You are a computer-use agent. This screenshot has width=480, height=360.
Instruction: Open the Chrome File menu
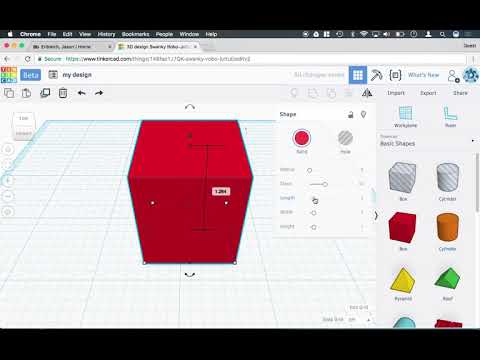point(52,34)
